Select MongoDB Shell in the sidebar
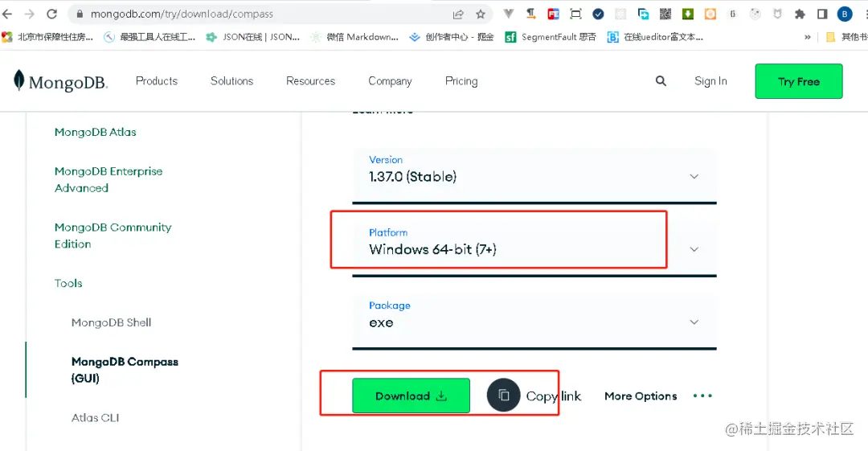Viewport: 868px width, 451px height. point(111,322)
